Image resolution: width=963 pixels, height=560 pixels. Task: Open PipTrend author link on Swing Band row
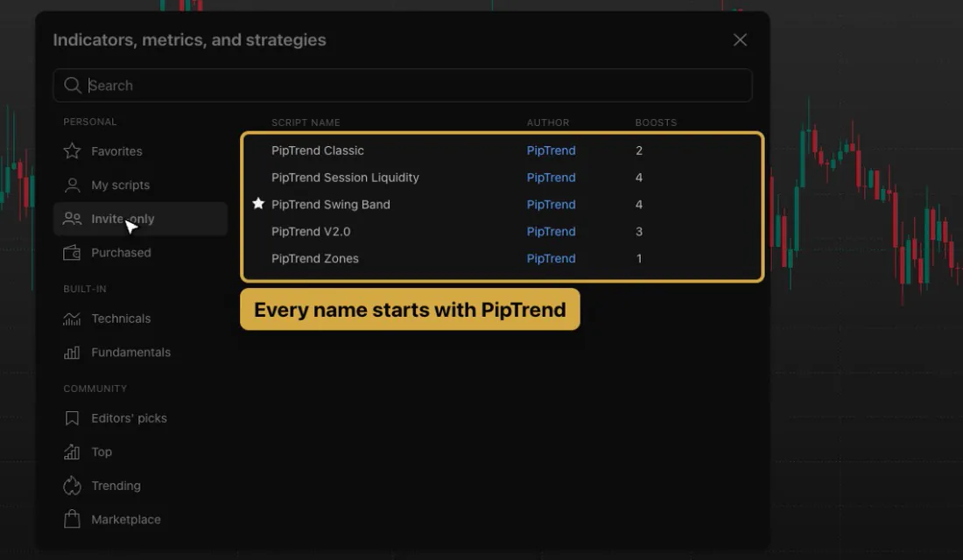tap(551, 205)
